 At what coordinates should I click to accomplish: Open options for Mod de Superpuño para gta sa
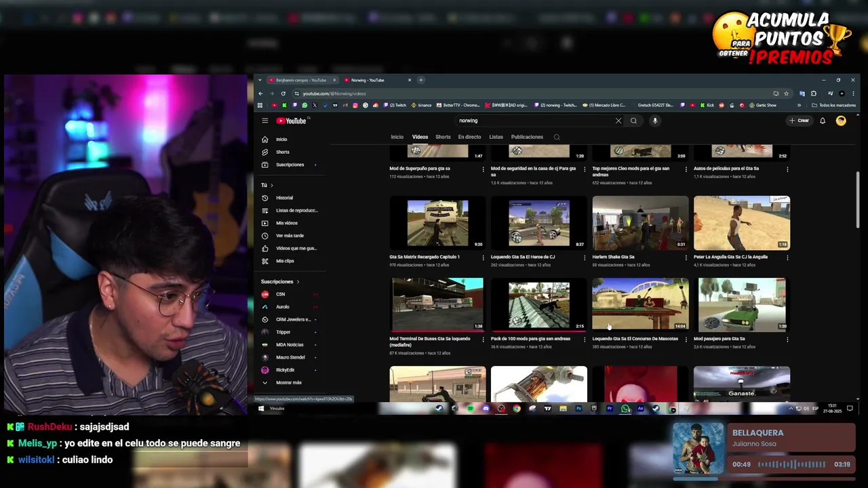click(483, 169)
